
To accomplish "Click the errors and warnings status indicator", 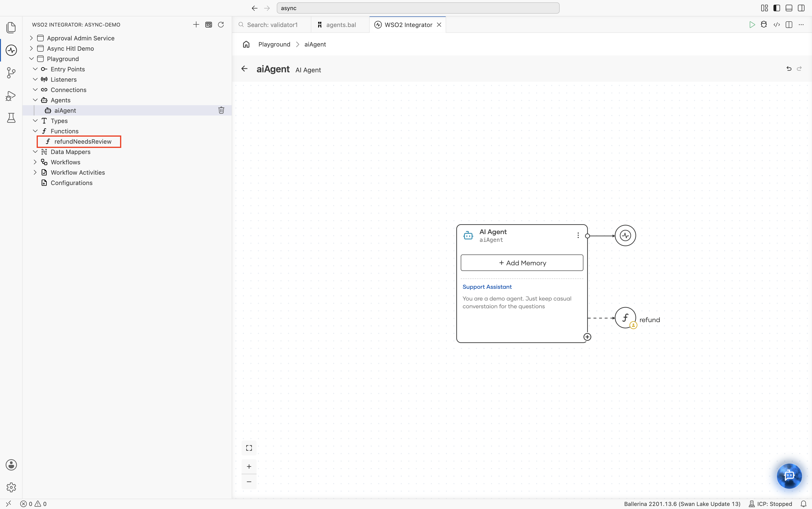I will click(x=33, y=504).
